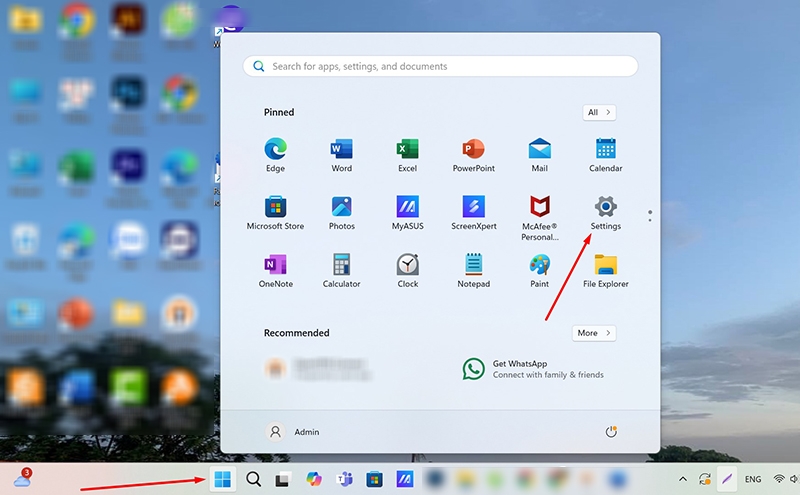Open Settings from pinned apps

pyautogui.click(x=606, y=213)
